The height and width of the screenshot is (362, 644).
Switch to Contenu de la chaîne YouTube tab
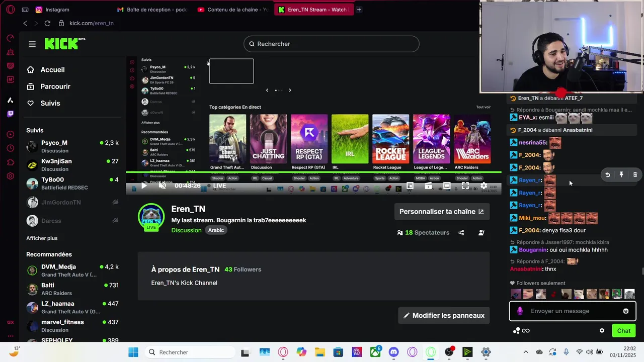(x=233, y=10)
